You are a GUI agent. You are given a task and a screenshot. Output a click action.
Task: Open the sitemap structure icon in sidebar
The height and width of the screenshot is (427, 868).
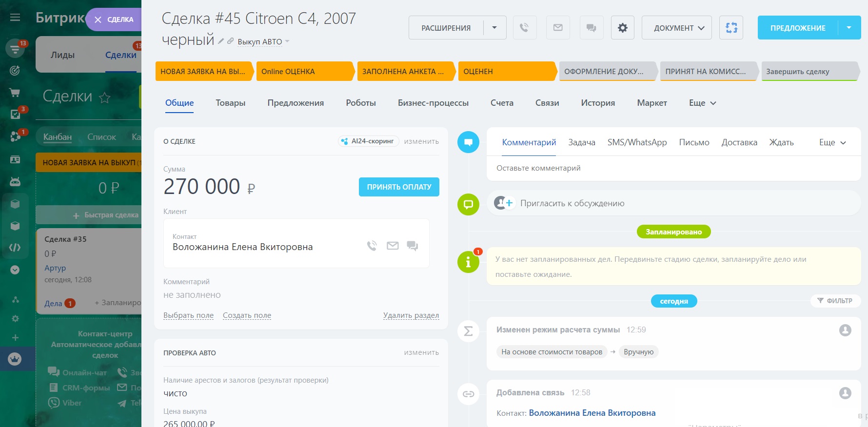click(15, 299)
